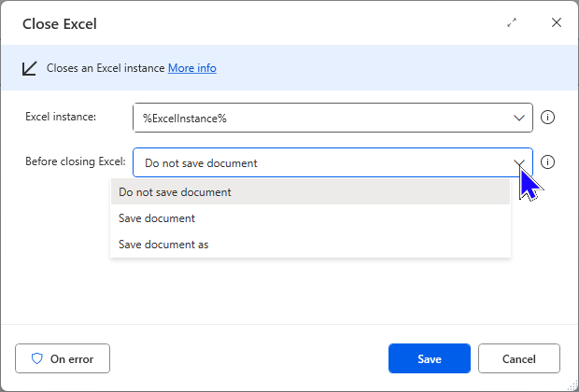Choose Save document as option
The height and width of the screenshot is (392, 579).
click(x=310, y=245)
